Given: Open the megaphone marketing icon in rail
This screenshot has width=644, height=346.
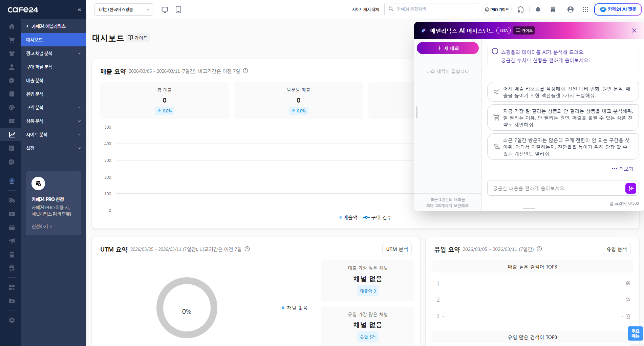Looking at the screenshot, I should tap(12, 241).
